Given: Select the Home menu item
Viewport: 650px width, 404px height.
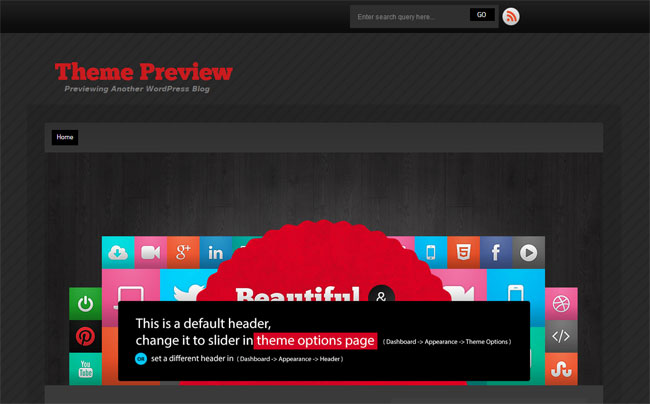Looking at the screenshot, I should [x=65, y=137].
